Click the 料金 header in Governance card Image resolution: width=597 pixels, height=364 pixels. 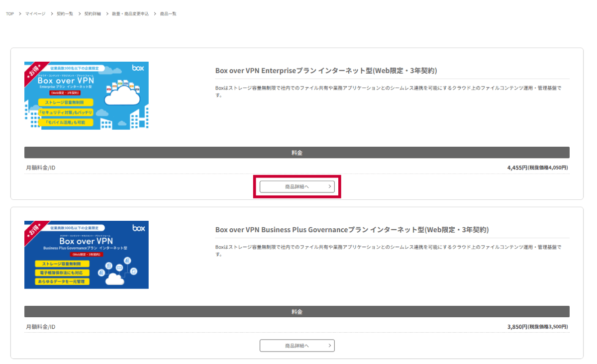297,312
